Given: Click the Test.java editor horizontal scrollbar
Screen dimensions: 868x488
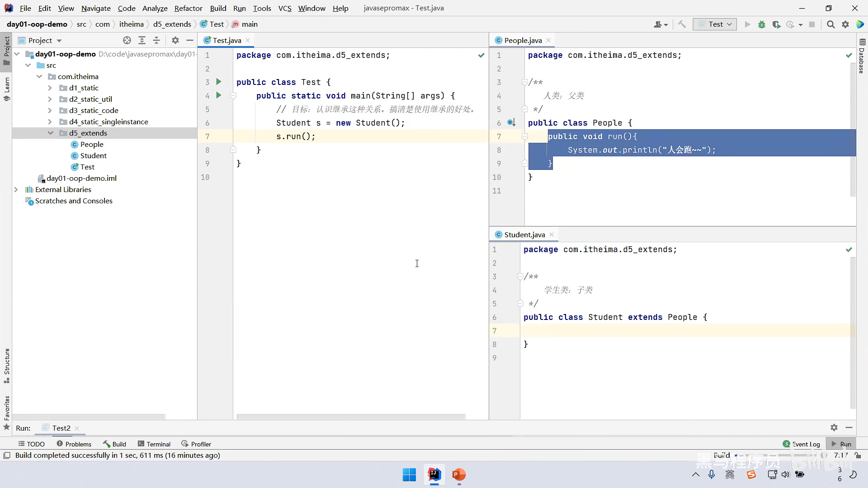Looking at the screenshot, I should 351,417.
